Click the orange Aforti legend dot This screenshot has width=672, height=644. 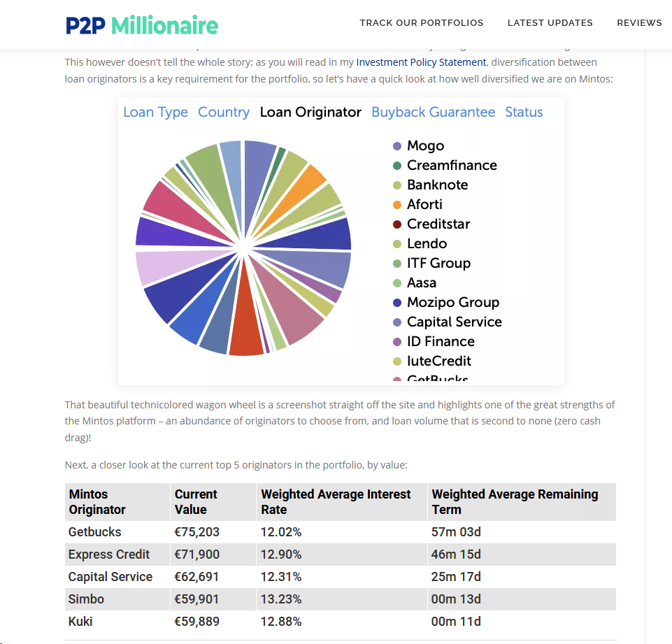coord(397,205)
